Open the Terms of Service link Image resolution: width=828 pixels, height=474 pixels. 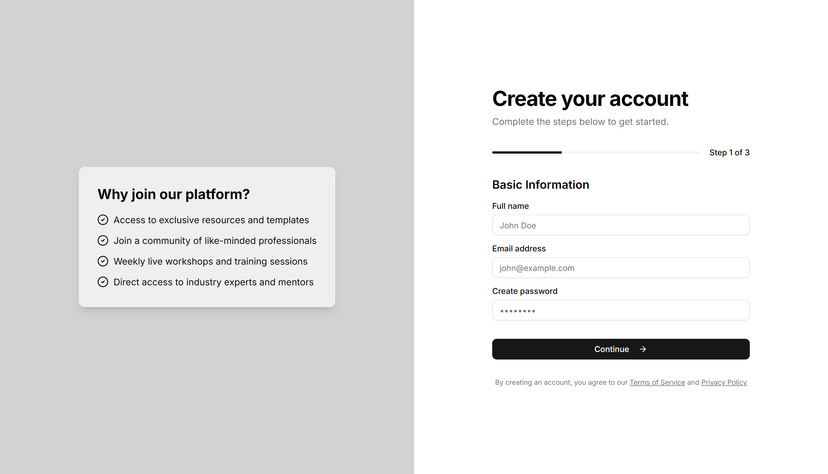click(657, 383)
